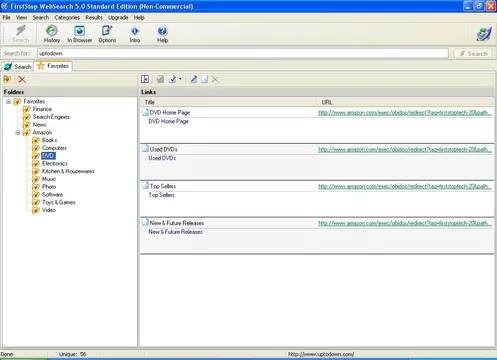
Task: Click the Top Sellers description text
Action: coord(161,195)
